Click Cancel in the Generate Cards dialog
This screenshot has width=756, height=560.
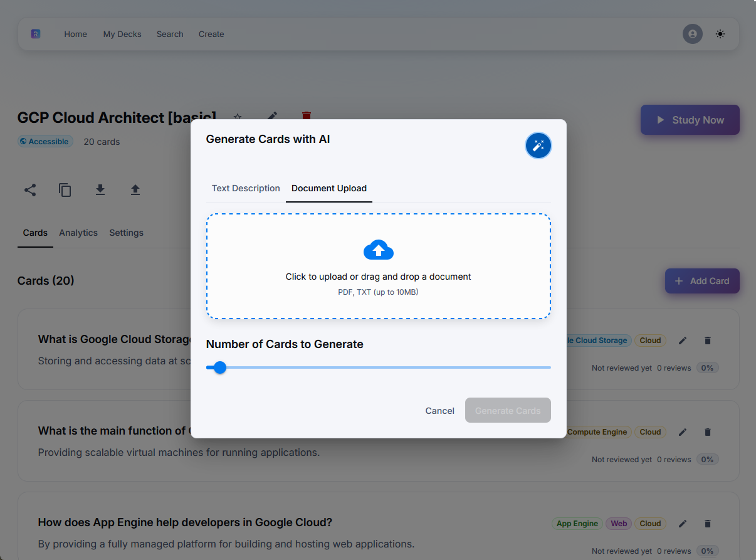[x=439, y=411]
